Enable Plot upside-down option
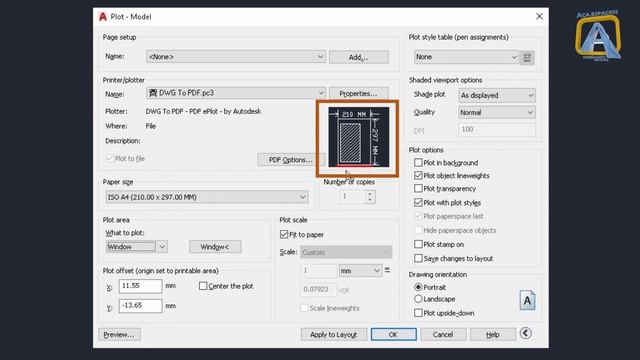 pyautogui.click(x=418, y=313)
